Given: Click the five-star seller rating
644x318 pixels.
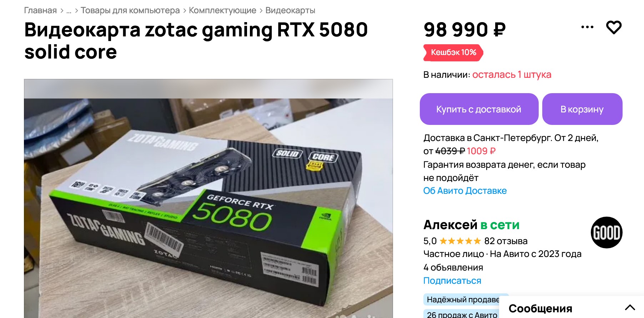Looking at the screenshot, I should pos(460,241).
